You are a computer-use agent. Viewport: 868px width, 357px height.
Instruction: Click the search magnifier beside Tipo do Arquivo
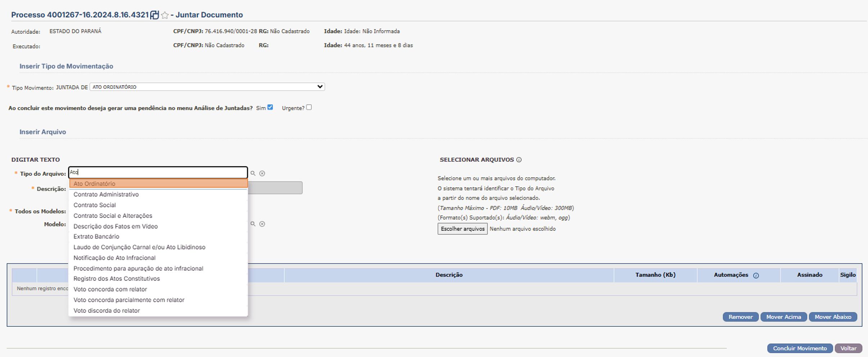[x=253, y=173]
